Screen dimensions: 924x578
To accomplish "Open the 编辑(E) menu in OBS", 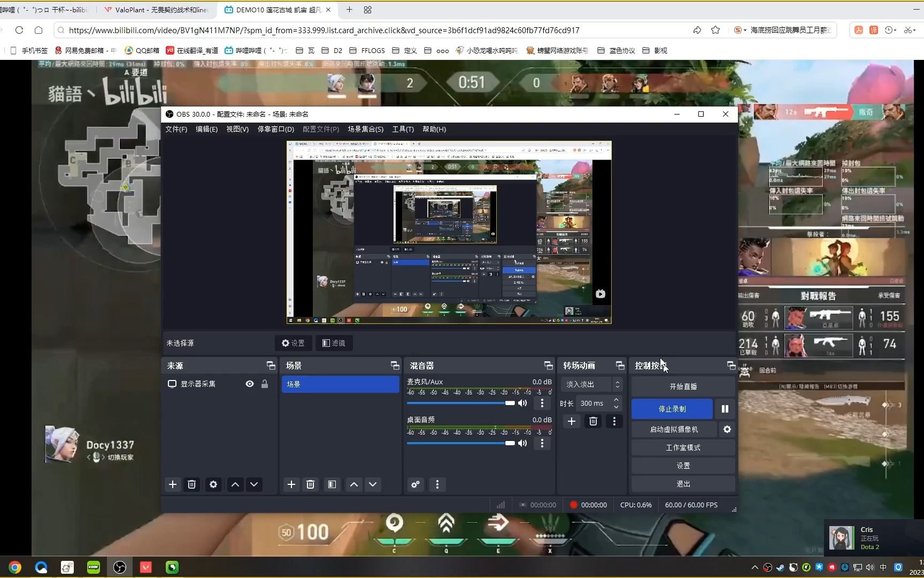I will [206, 129].
